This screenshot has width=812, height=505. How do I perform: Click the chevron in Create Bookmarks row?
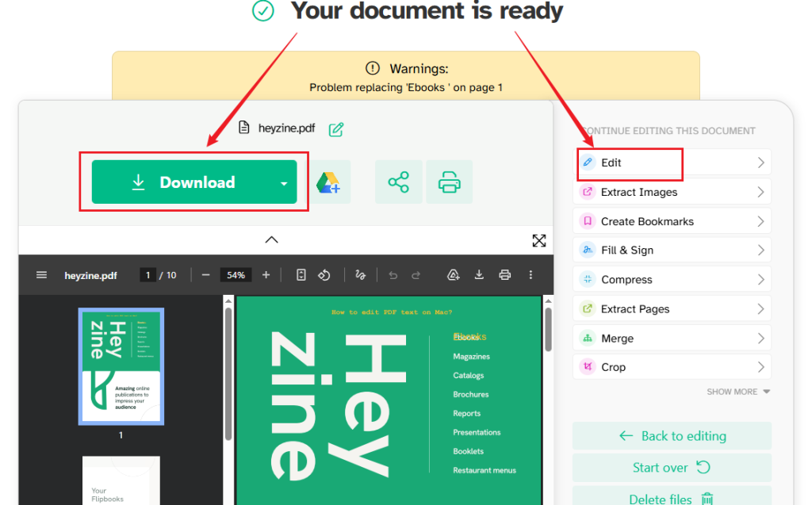pos(760,221)
